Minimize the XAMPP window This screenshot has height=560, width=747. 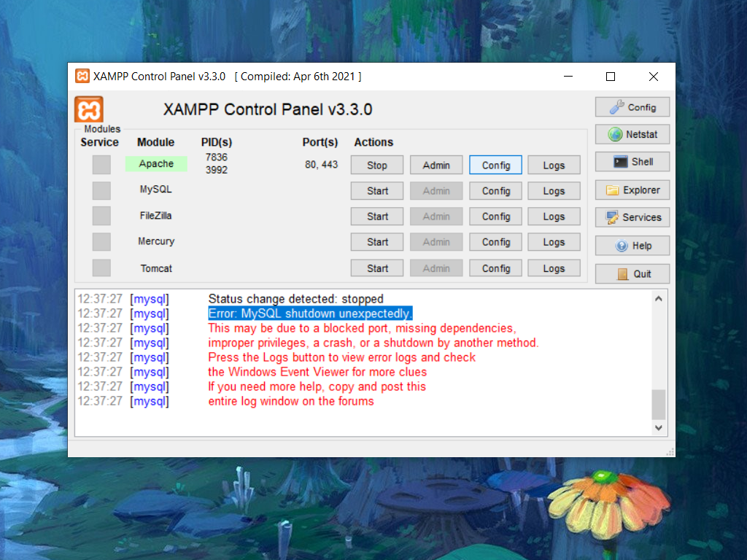point(568,76)
